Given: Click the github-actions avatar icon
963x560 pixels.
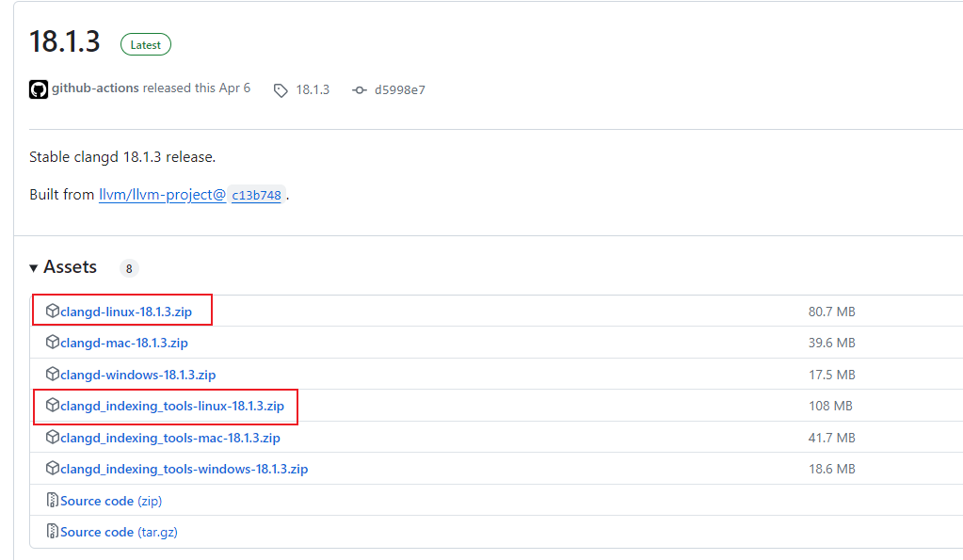Looking at the screenshot, I should (x=38, y=89).
